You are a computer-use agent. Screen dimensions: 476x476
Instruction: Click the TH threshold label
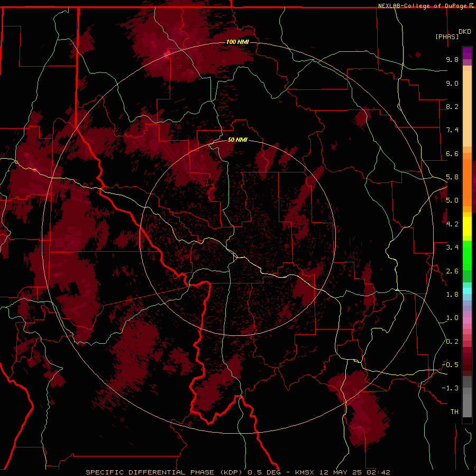click(454, 412)
